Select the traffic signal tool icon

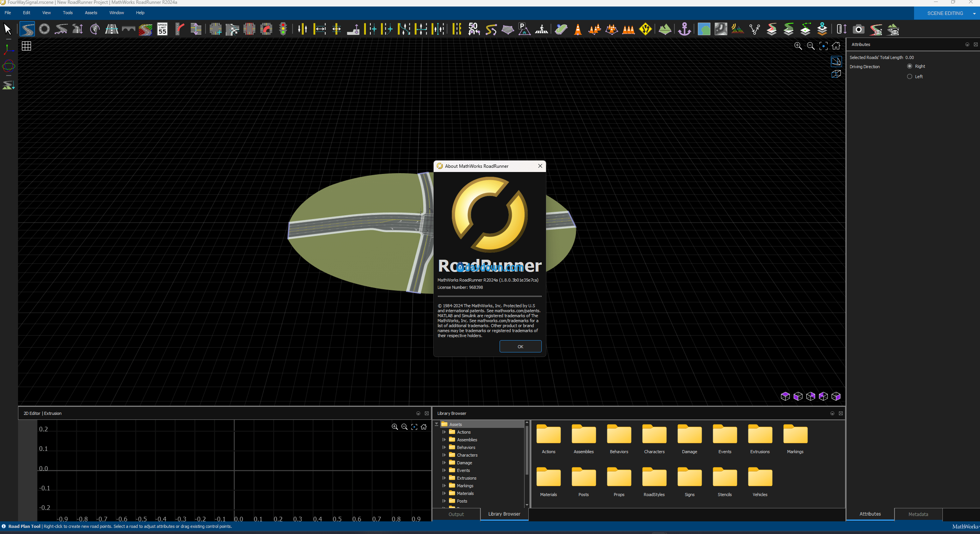point(283,29)
